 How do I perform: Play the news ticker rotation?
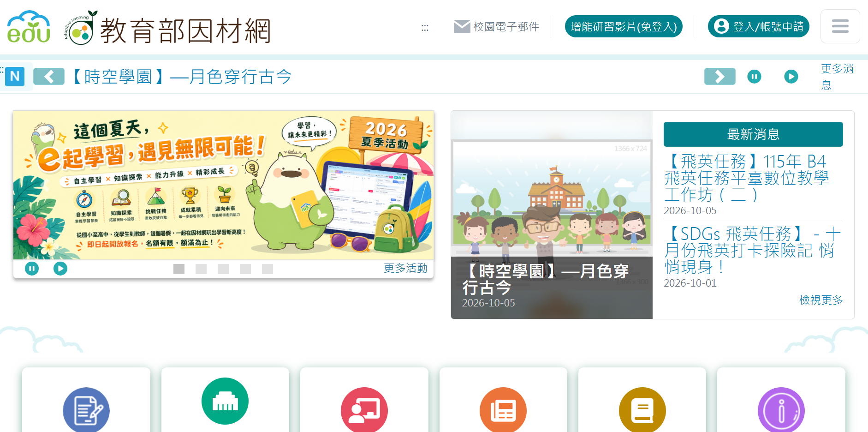(791, 77)
